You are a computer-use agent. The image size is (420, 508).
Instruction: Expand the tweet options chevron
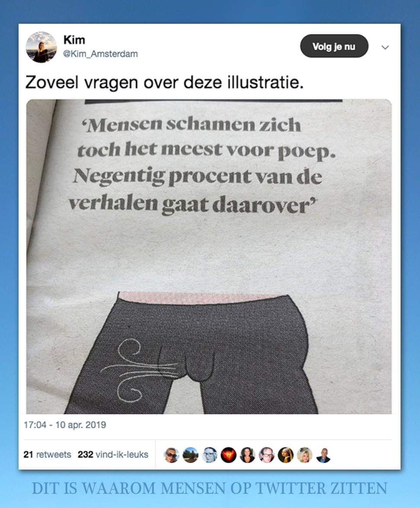tap(385, 48)
